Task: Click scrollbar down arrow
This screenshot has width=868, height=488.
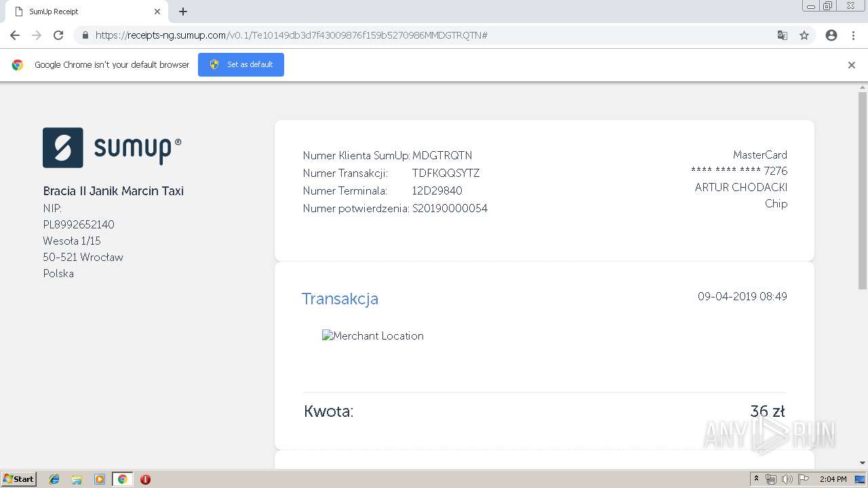Action: coord(863,463)
